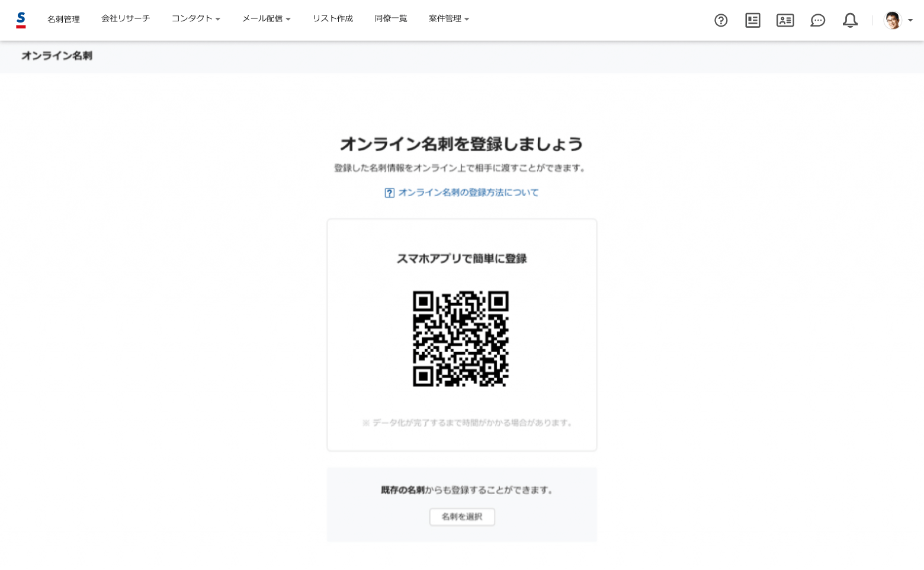924x570 pixels.
Task: Open the news document icon in header
Action: [x=753, y=21]
